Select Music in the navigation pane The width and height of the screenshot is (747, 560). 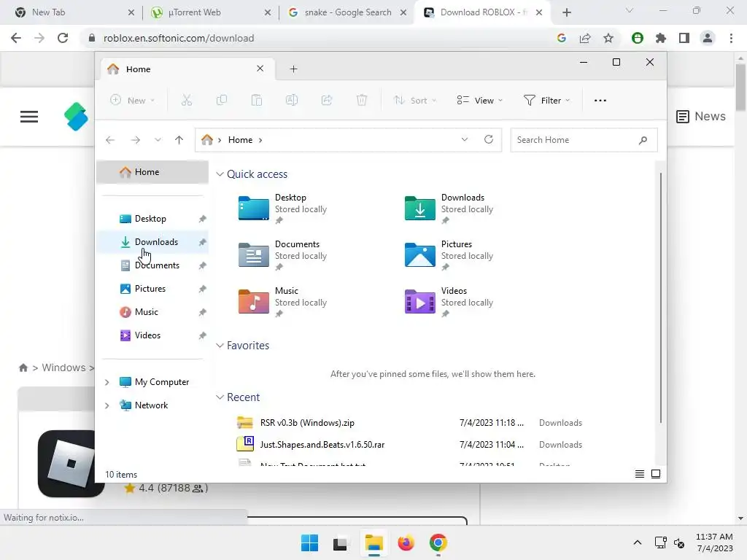tap(152, 312)
